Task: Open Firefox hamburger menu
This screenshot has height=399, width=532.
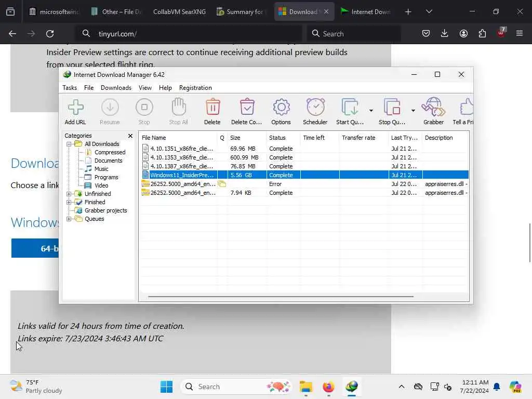Action: coord(520,34)
